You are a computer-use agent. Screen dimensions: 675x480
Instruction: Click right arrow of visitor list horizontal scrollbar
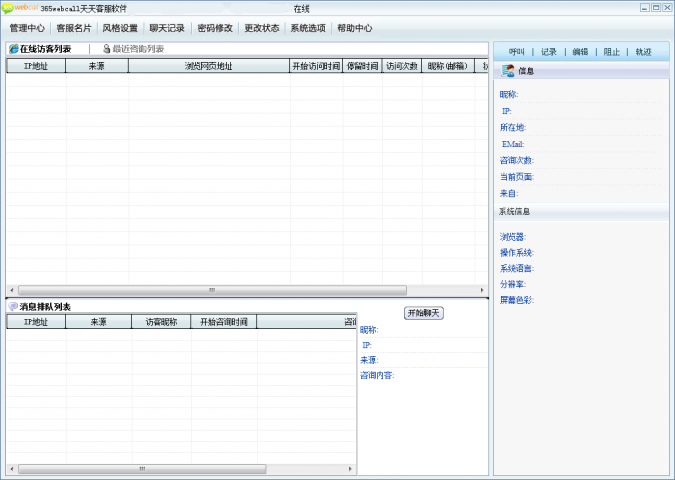[484, 290]
